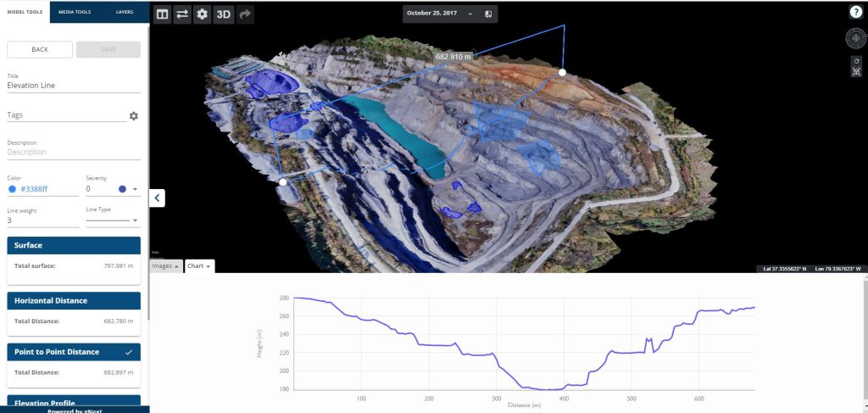This screenshot has width=868, height=413.
Task: Click the Surface section header
Action: pyautogui.click(x=74, y=245)
